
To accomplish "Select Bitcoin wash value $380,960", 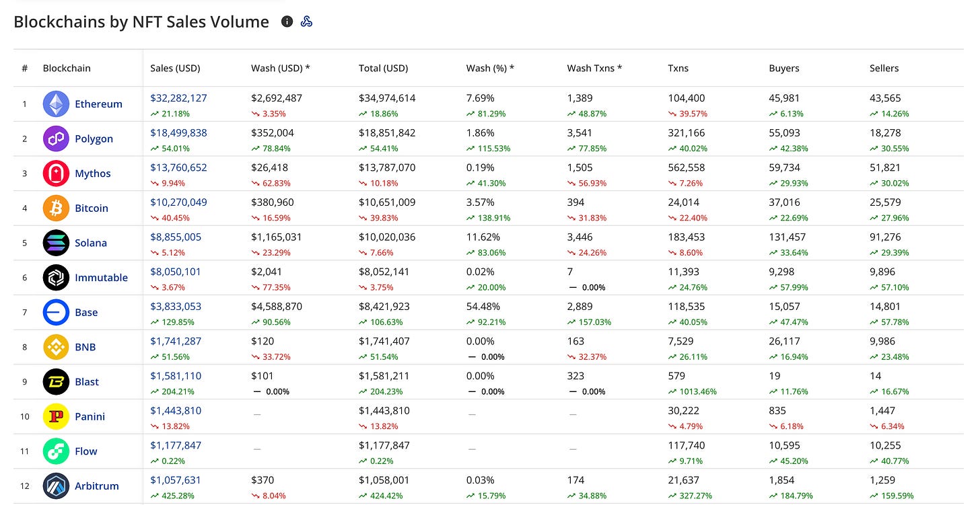I will coord(273,202).
